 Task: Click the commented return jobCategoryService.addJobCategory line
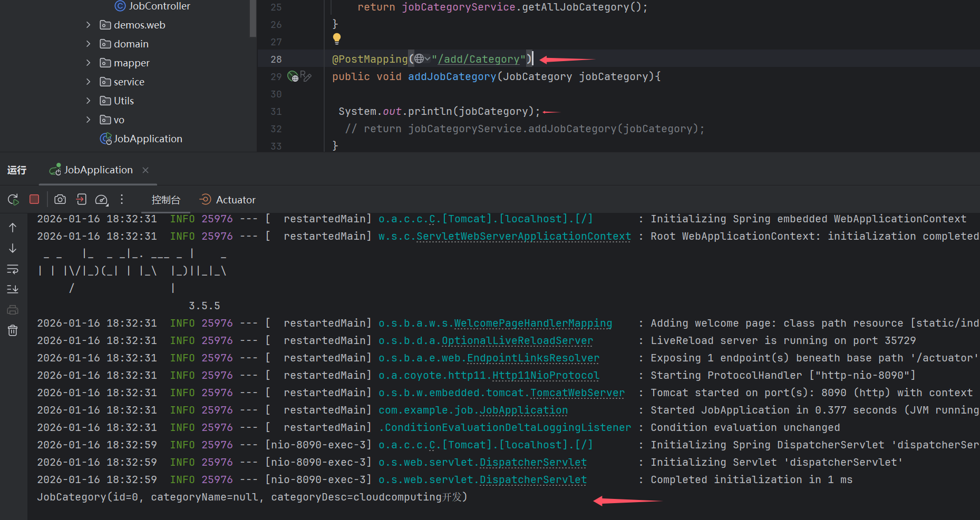tap(525, 129)
